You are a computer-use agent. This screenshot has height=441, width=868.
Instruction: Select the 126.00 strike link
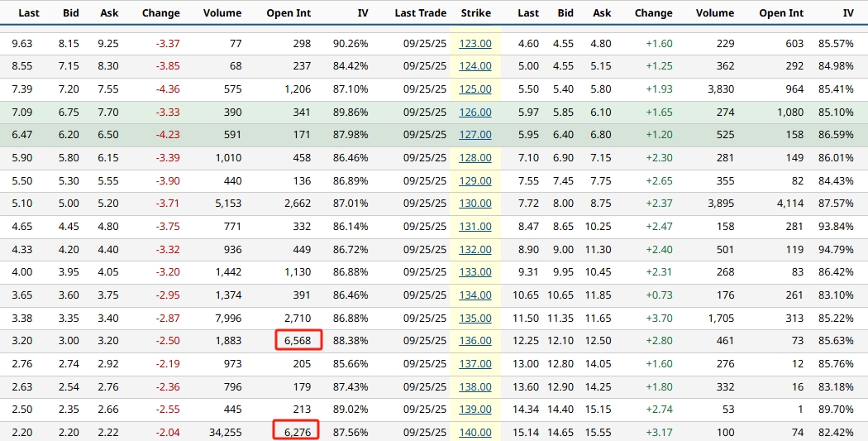[475, 113]
